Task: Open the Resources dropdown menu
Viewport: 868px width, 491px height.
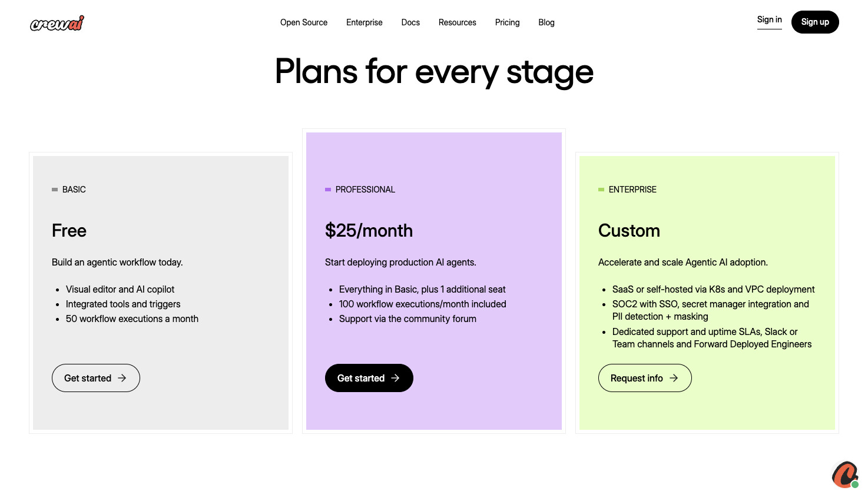Action: [457, 22]
